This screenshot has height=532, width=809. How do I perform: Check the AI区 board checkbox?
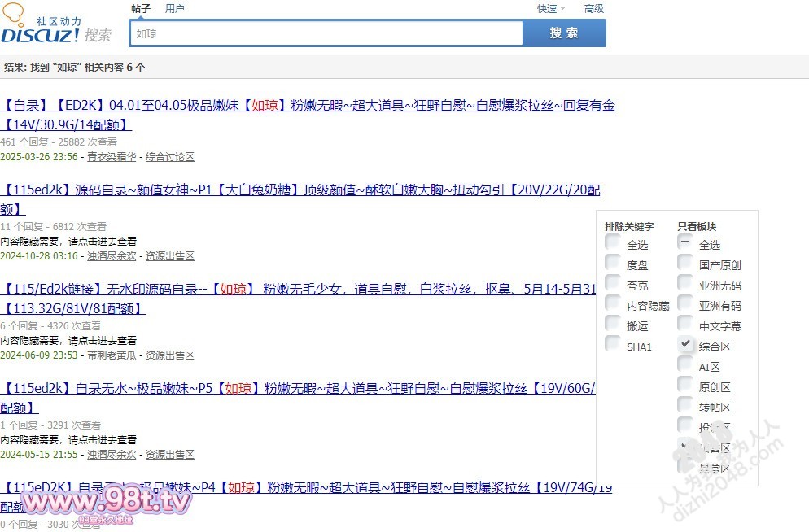tap(685, 366)
